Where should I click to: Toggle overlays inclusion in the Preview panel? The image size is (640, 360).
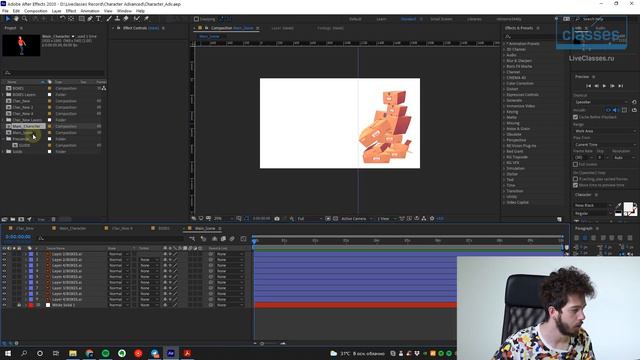point(624,110)
